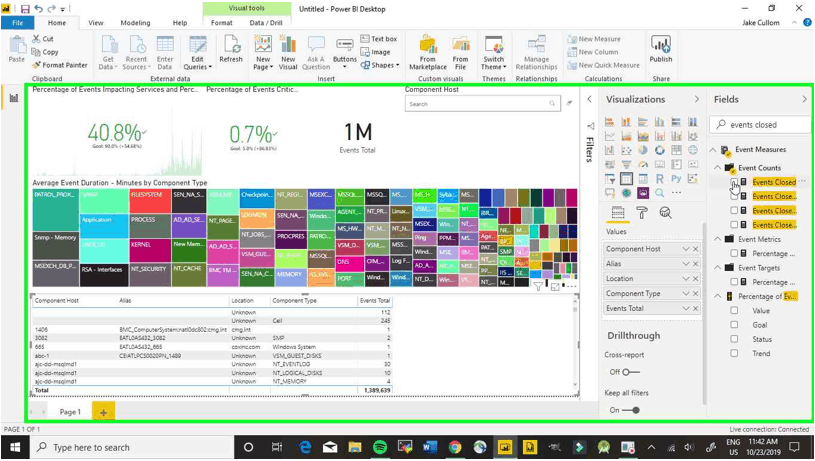
Task: Select the map globe visualization
Action: pyautogui.click(x=693, y=150)
